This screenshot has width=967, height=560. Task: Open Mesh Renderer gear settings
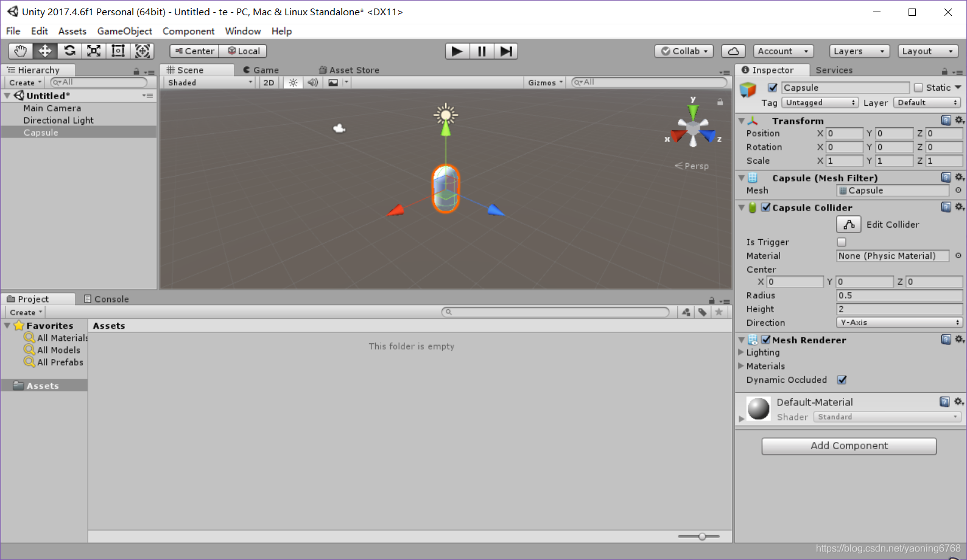pos(959,339)
